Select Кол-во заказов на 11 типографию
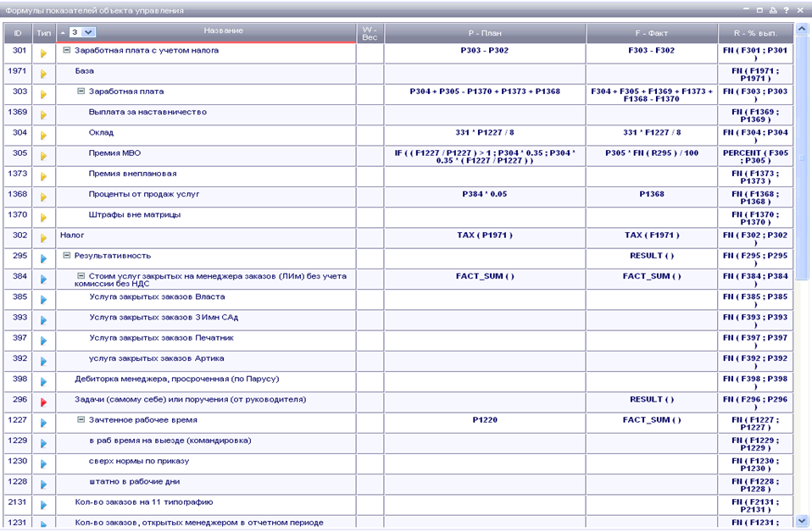 click(144, 502)
